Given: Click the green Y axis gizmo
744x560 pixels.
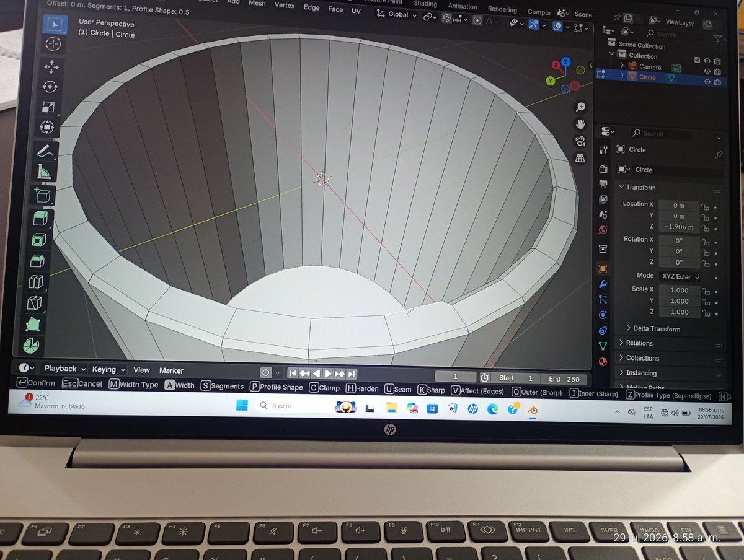Looking at the screenshot, I should click(x=551, y=81).
